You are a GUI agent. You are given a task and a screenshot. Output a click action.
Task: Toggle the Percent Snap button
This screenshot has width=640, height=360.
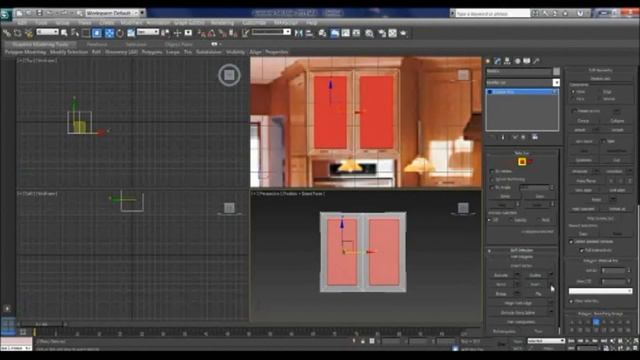pyautogui.click(x=222, y=33)
